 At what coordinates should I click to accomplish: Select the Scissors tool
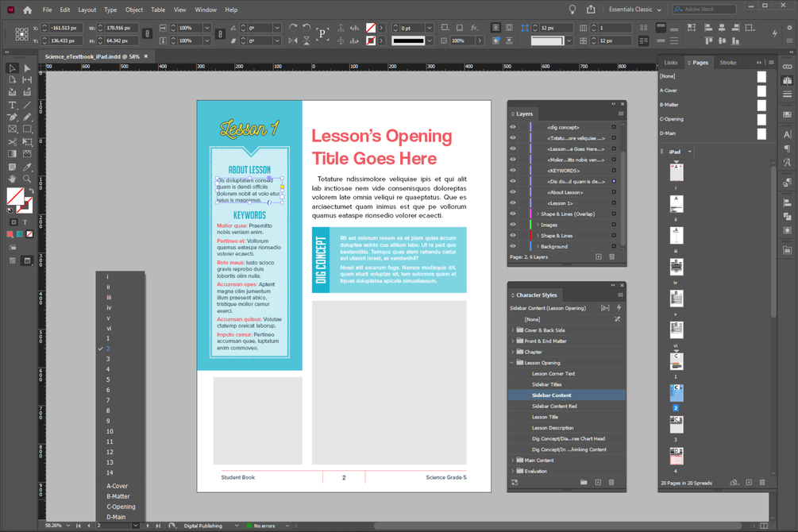coord(12,142)
